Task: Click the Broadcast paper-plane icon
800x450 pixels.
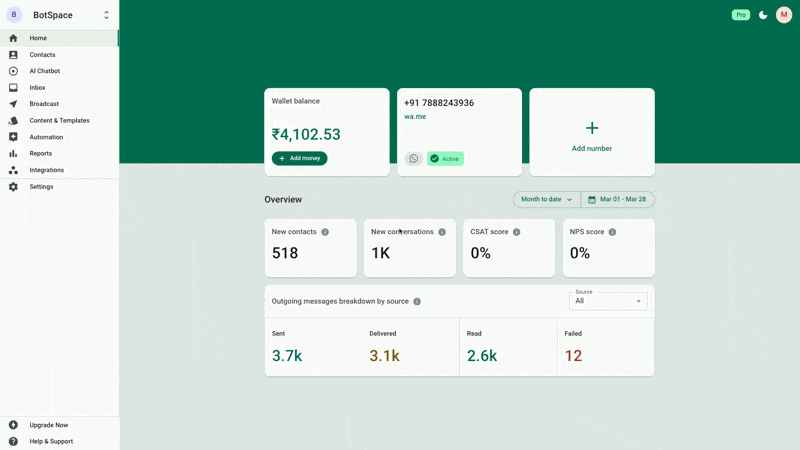Action: 13,104
